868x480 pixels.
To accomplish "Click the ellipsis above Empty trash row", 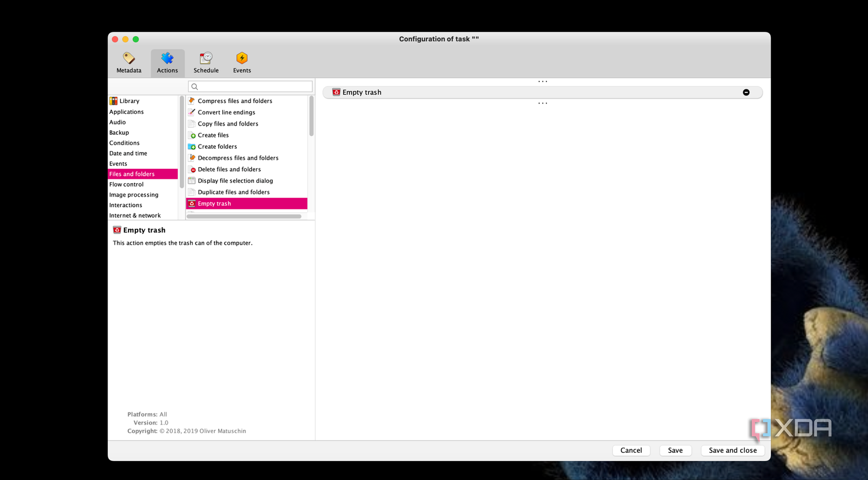I will click(x=542, y=82).
